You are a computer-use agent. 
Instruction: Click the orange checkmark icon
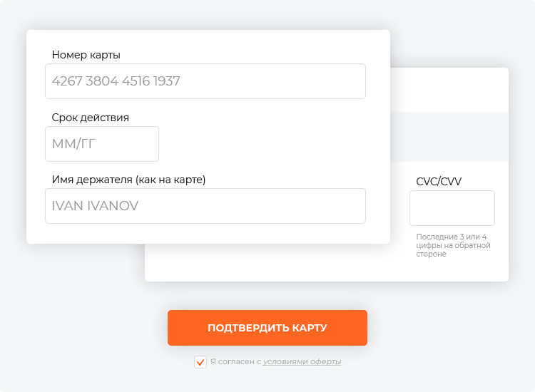click(200, 362)
